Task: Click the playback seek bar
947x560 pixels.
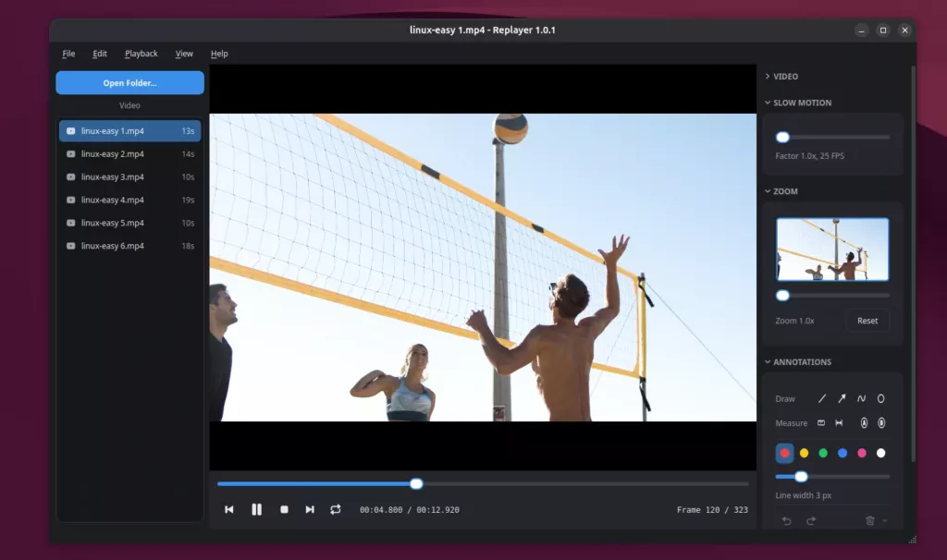Action: [x=483, y=484]
